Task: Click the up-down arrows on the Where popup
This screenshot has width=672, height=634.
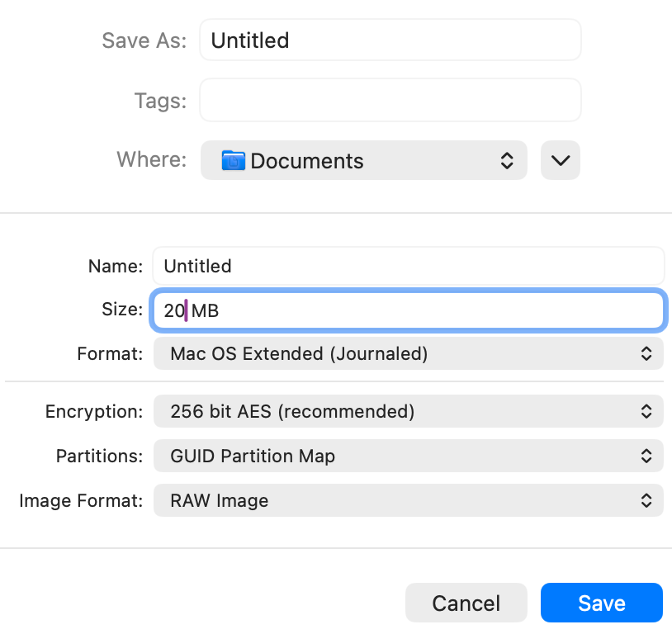Action: pyautogui.click(x=507, y=160)
